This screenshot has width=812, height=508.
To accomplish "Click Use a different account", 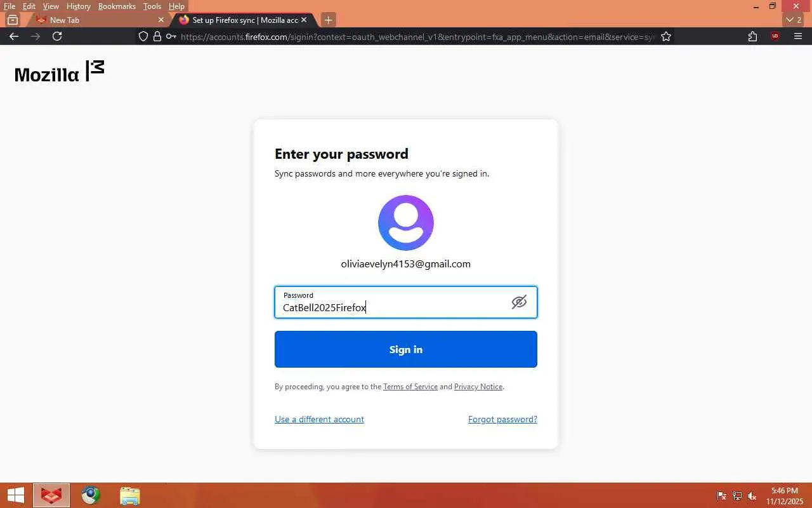I will [319, 419].
